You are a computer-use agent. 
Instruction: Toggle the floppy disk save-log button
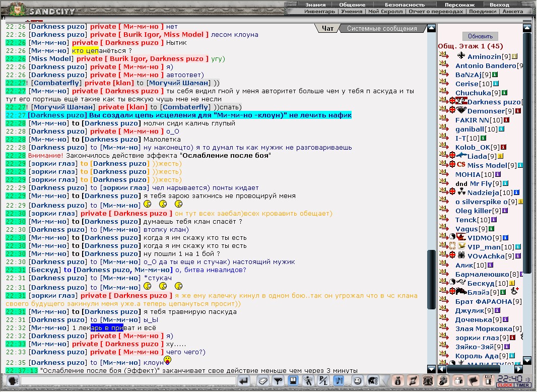click(294, 381)
